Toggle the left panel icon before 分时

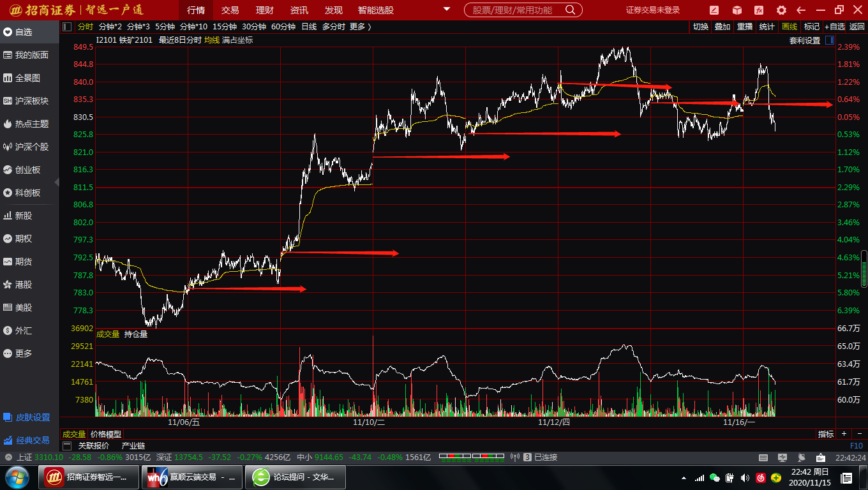(x=68, y=26)
